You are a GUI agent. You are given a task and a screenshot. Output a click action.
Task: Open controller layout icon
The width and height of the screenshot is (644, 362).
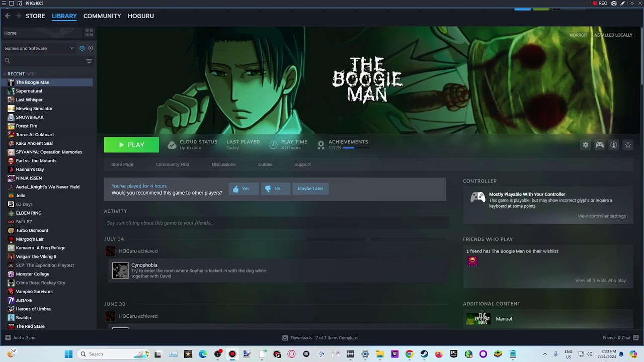(x=600, y=145)
